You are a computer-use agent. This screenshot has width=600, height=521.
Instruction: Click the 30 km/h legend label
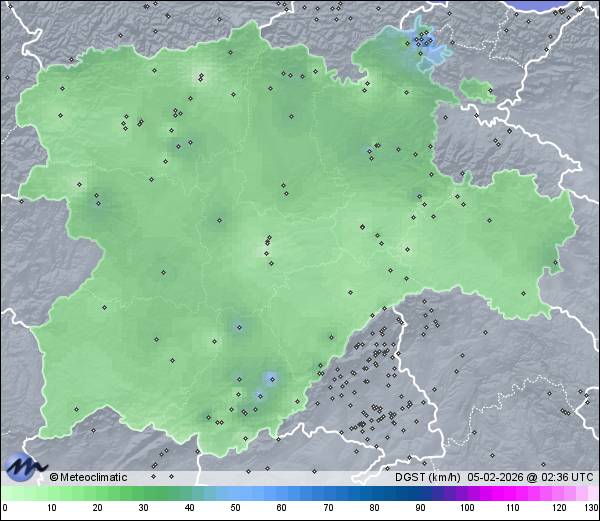143,508
